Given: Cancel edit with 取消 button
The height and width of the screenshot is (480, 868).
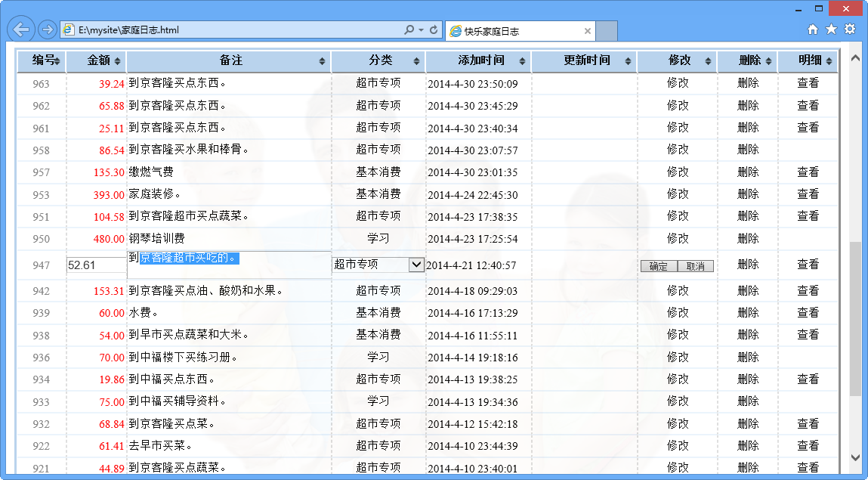Looking at the screenshot, I should pyautogui.click(x=695, y=266).
